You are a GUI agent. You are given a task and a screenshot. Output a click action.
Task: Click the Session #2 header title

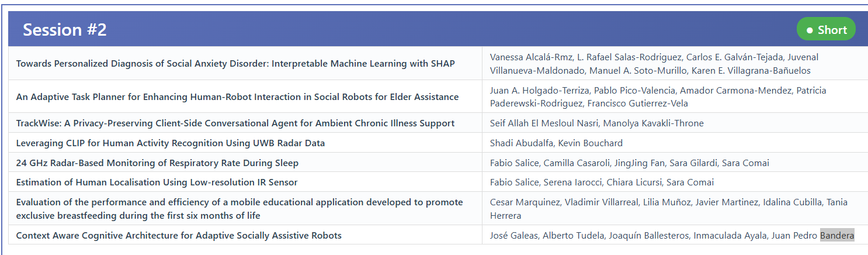(65, 30)
